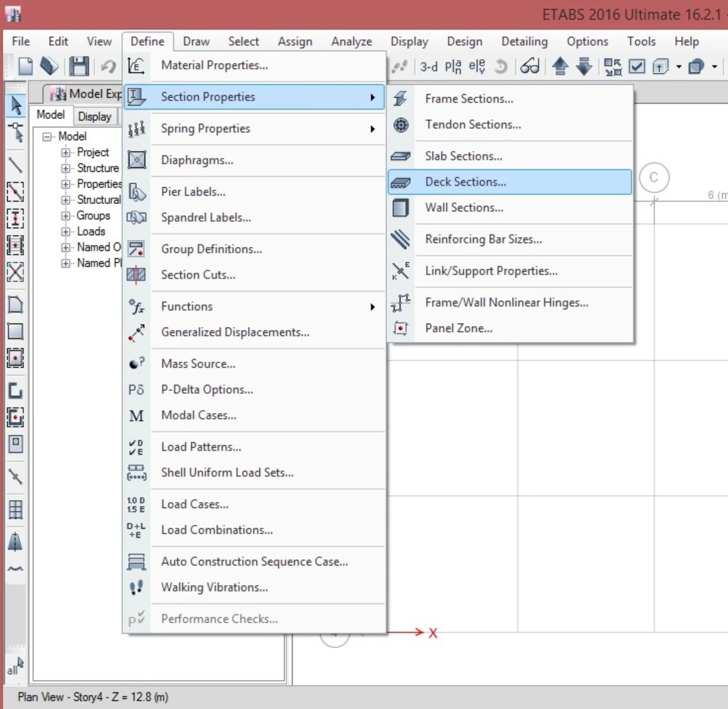This screenshot has width=728, height=709.
Task: Open the Analyze menu
Action: [351, 41]
